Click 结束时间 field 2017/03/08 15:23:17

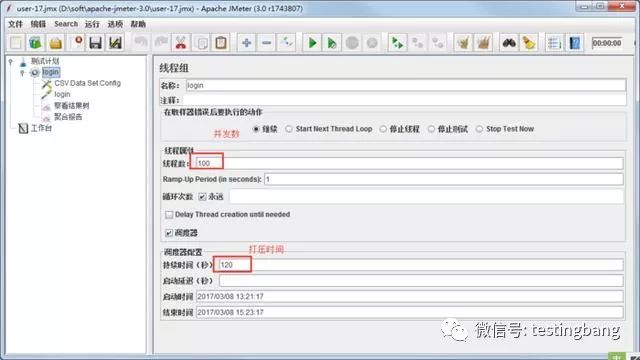click(x=410, y=313)
